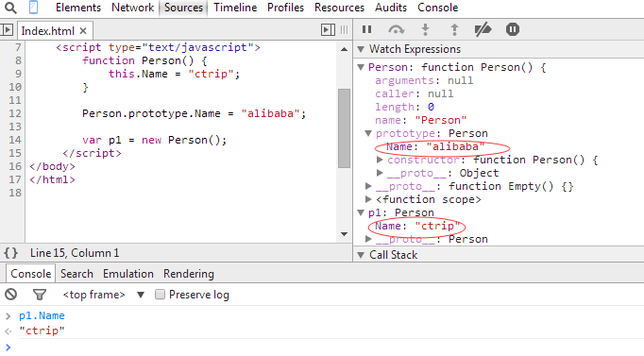Click the name: "Person" property row
Viewport: 644px width, 356px height.
tap(420, 120)
